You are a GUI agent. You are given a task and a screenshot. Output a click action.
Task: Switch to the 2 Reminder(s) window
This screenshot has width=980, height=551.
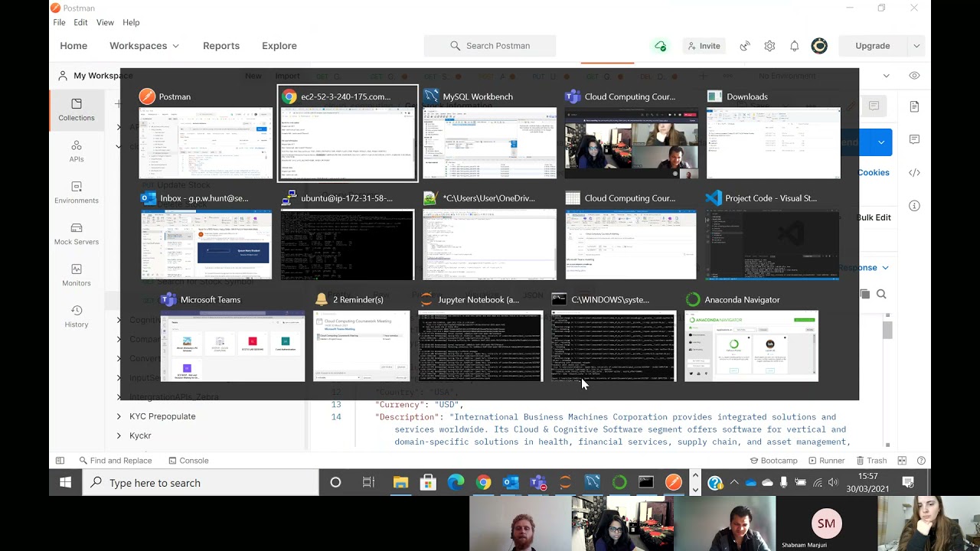pyautogui.click(x=361, y=346)
